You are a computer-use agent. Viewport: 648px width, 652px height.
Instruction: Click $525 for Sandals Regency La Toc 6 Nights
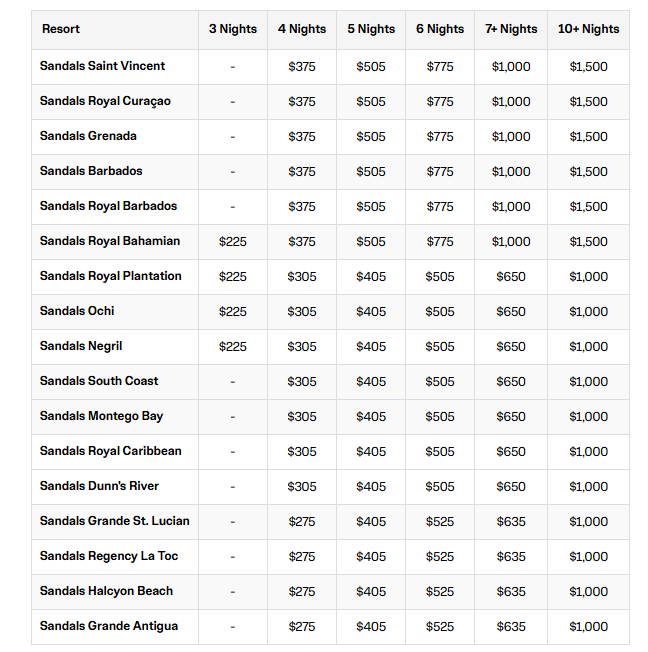point(440,556)
